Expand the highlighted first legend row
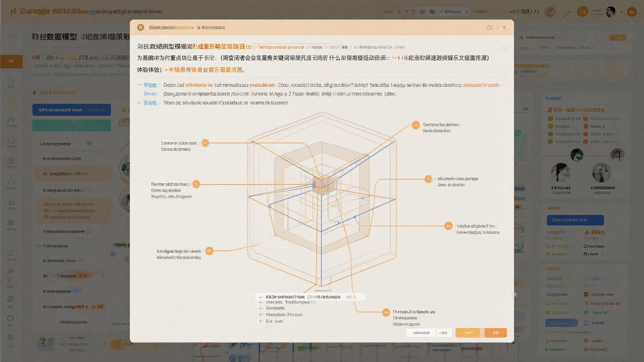This screenshot has height=362, width=644. (261, 297)
